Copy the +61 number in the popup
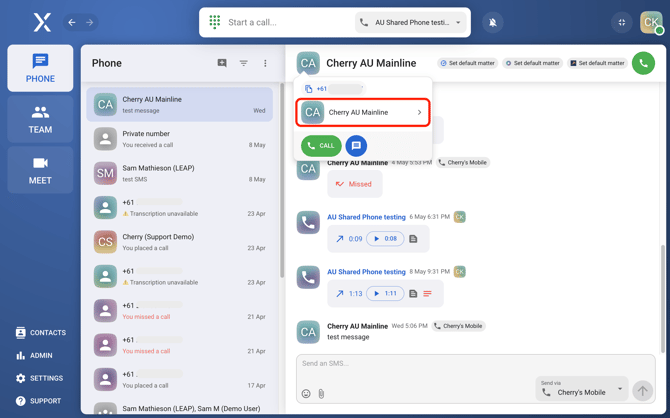The width and height of the screenshot is (670, 418). point(309,89)
